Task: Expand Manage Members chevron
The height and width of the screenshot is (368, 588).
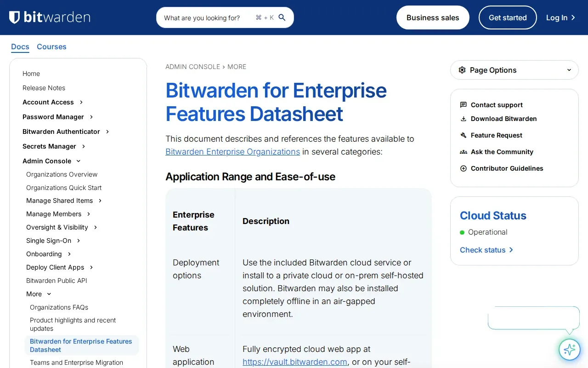Action: point(89,214)
